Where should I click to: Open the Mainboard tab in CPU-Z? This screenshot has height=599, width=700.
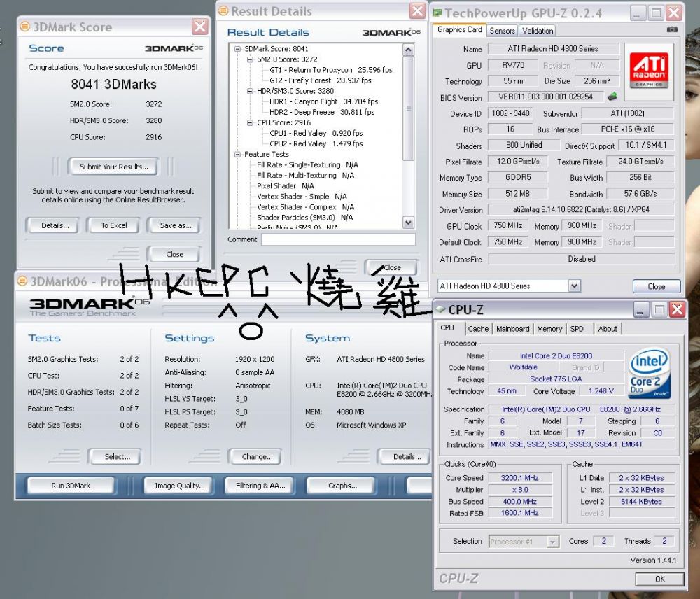tap(512, 329)
